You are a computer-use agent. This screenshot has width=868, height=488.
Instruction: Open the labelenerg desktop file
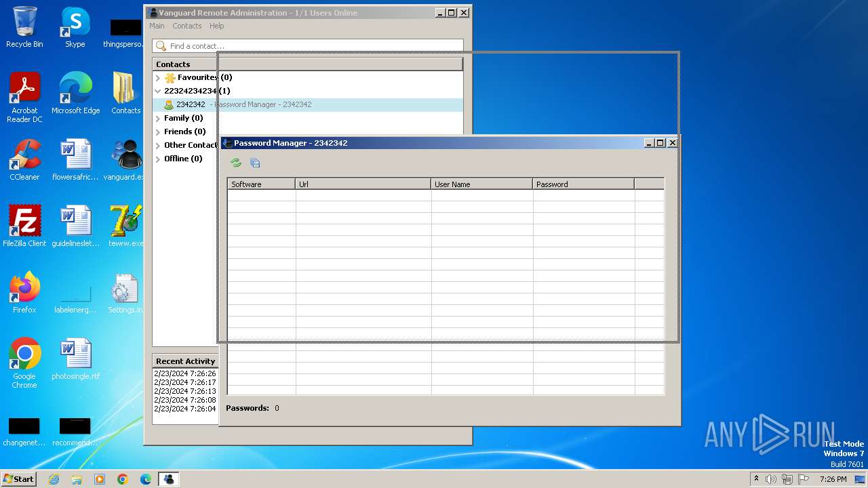[75, 298]
